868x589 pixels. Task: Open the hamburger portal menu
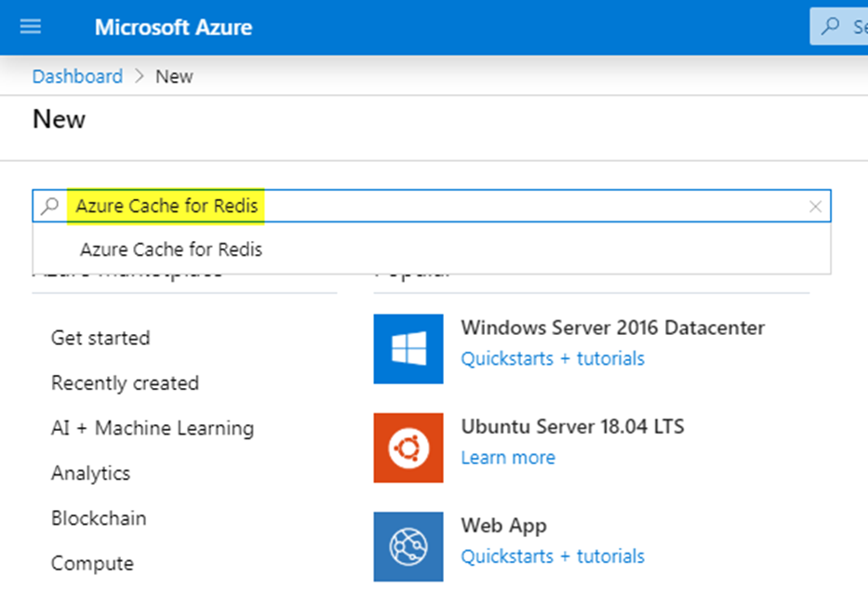point(31,27)
